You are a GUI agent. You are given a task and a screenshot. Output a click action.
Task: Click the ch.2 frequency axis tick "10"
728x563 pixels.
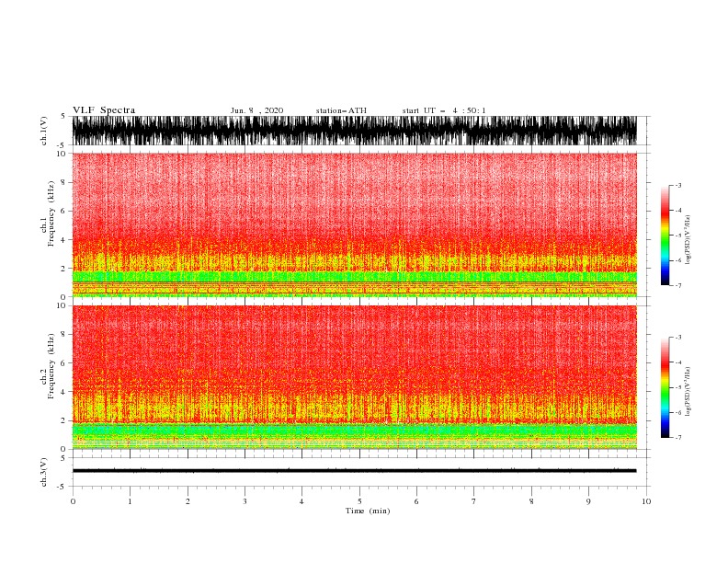click(x=62, y=305)
